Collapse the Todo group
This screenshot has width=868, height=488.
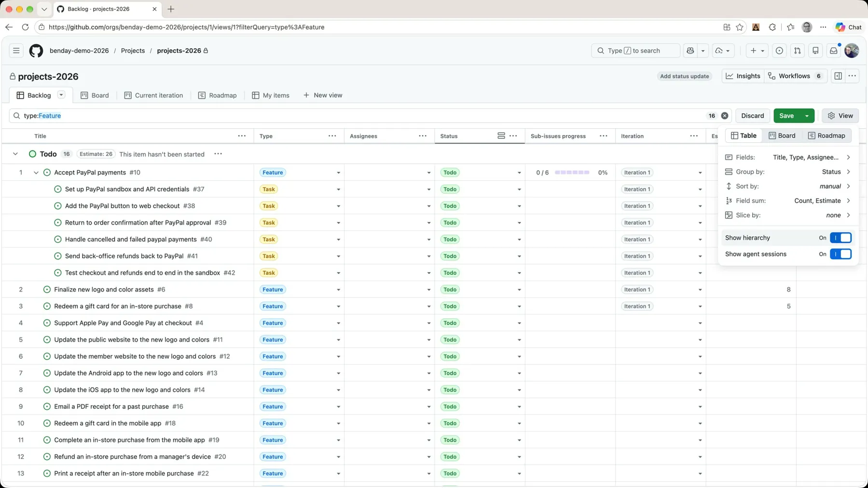coord(15,154)
